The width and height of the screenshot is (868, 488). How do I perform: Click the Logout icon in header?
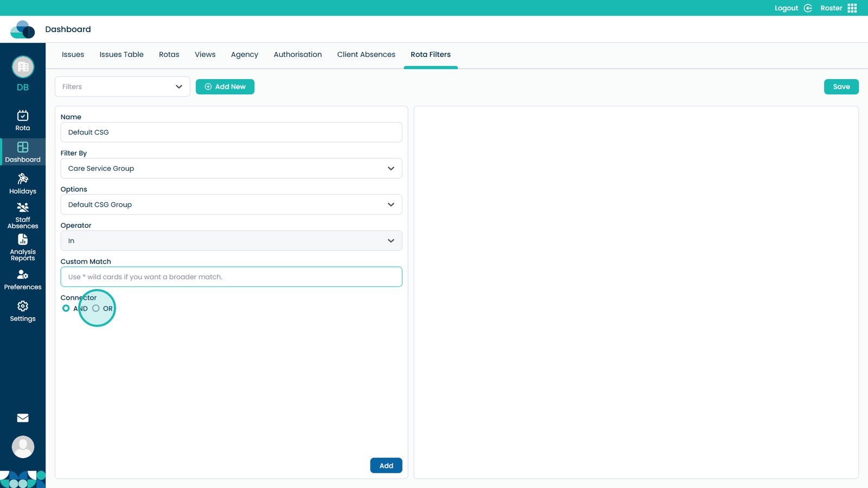[x=808, y=8]
